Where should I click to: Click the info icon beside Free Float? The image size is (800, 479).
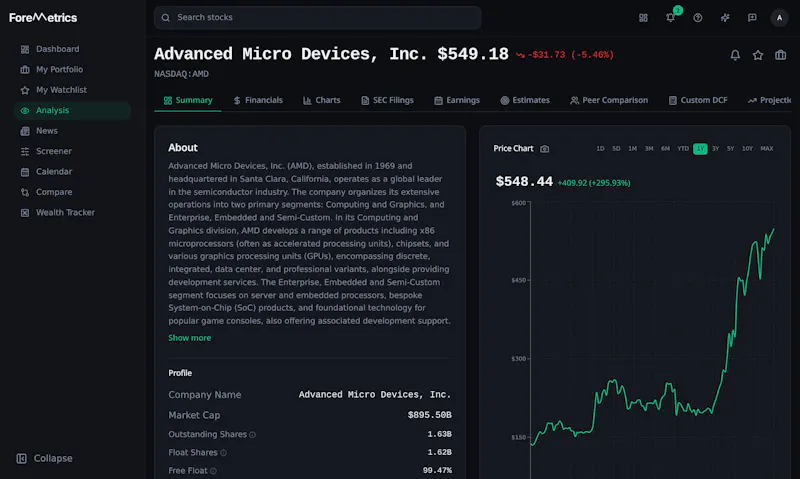[x=213, y=471]
